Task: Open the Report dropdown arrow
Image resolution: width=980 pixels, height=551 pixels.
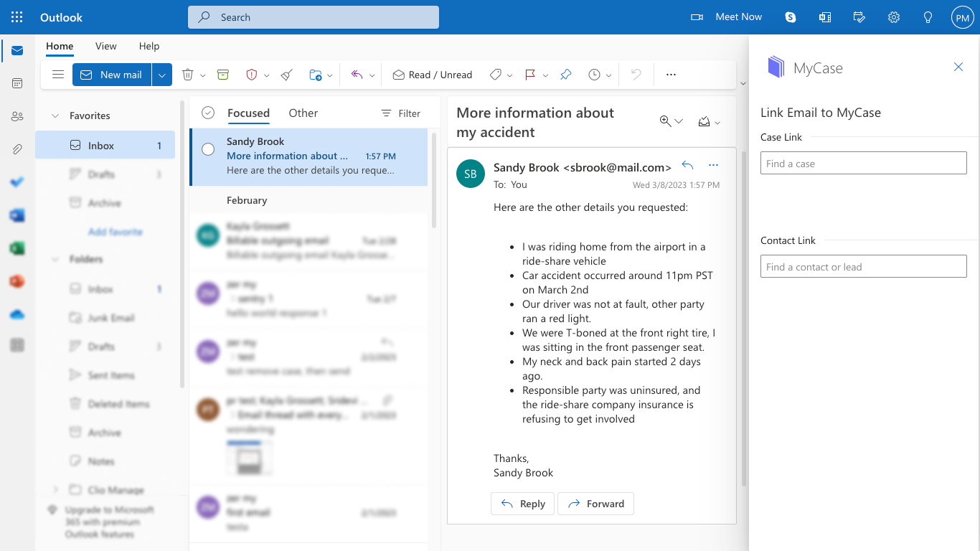Action: 267,75
